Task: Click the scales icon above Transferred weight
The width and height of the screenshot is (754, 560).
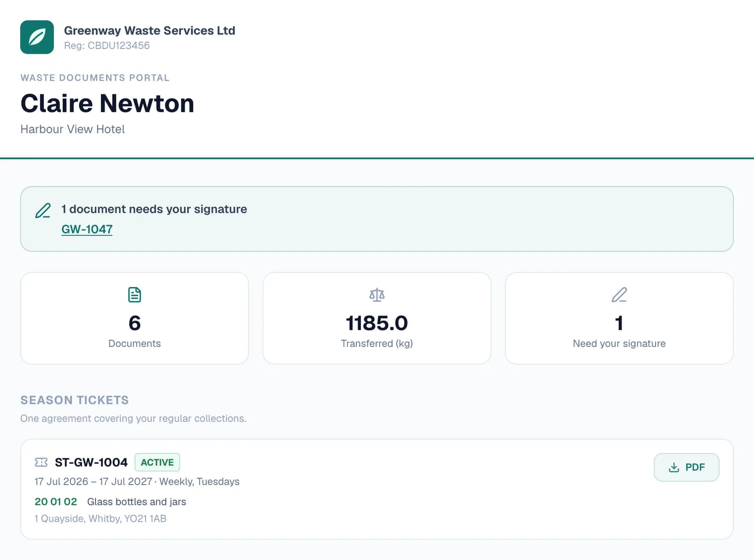Action: click(377, 295)
